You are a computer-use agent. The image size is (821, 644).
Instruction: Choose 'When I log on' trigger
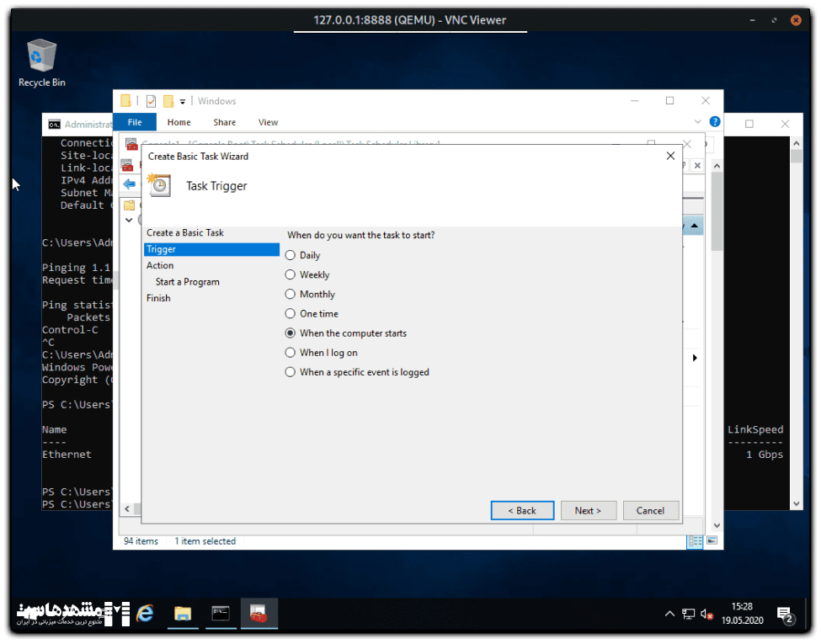[x=291, y=353]
